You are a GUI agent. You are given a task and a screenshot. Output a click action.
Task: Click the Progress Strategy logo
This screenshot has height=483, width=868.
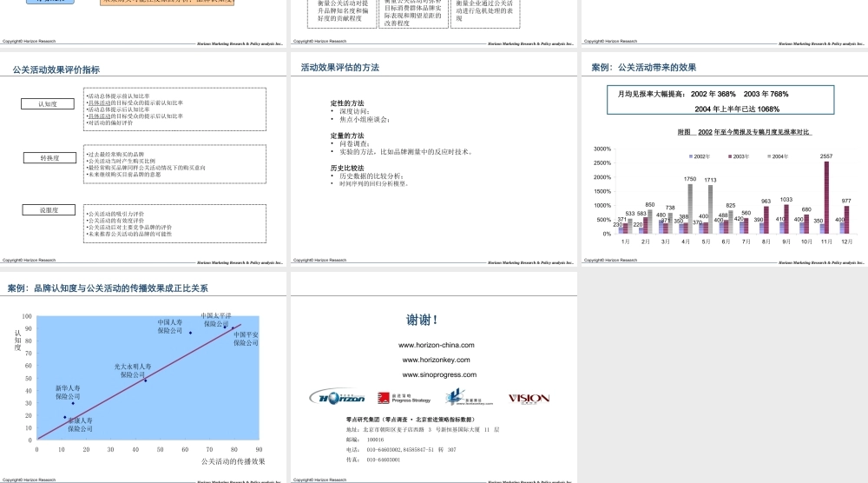tap(404, 398)
